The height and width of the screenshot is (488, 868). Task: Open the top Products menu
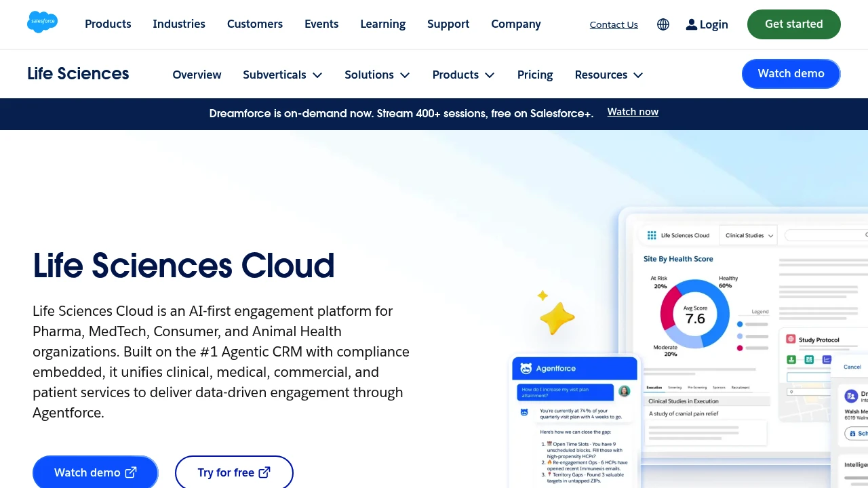point(108,24)
